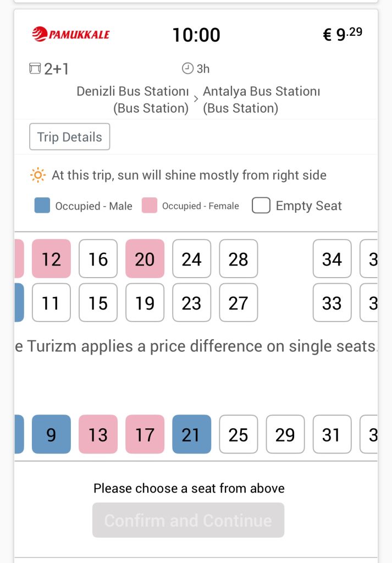The image size is (392, 563).
Task: Choose single seat 29
Action: point(285,434)
